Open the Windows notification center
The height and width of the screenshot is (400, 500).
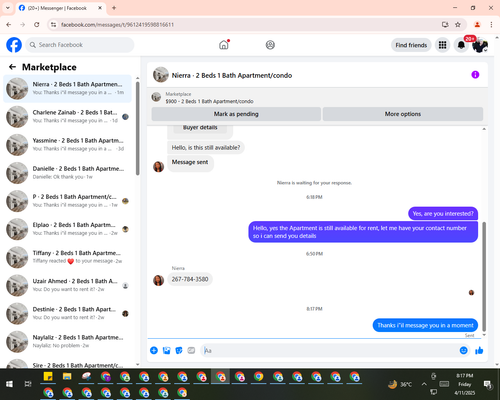click(488, 385)
